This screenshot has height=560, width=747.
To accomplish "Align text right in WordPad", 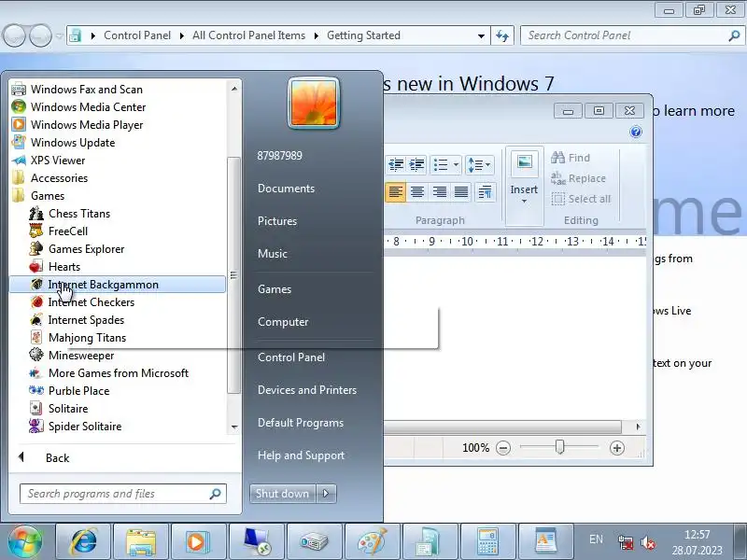I will tap(439, 192).
